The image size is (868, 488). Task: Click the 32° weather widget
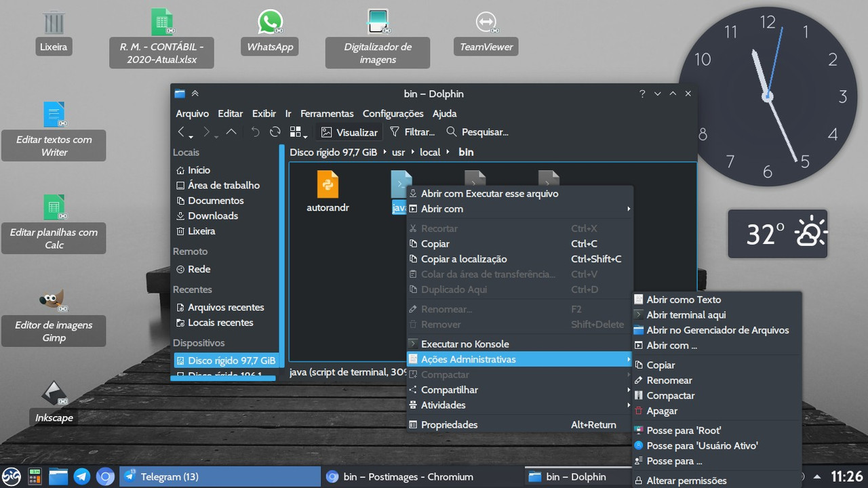[778, 234]
